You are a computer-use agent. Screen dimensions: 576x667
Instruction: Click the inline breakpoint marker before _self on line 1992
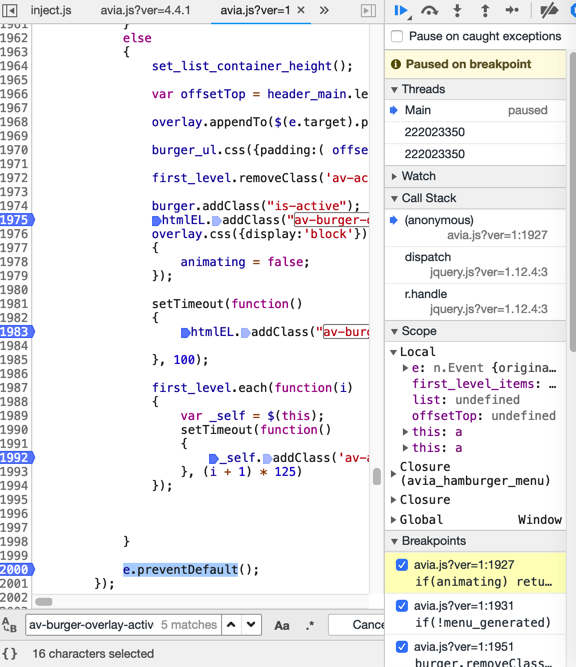[x=214, y=459]
